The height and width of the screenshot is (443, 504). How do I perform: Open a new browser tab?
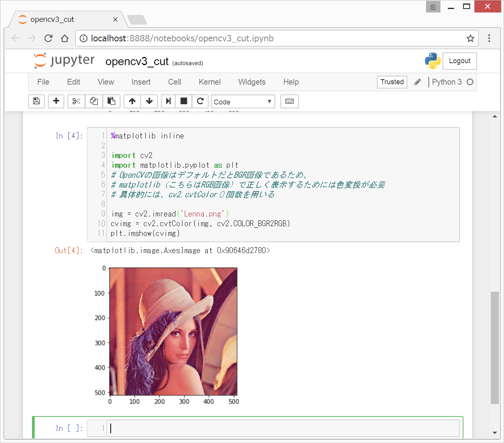pyautogui.click(x=137, y=19)
